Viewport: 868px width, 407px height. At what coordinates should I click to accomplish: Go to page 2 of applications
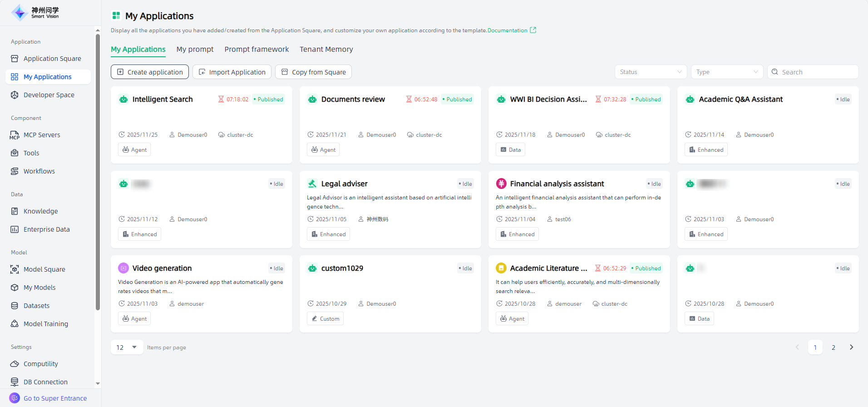point(833,347)
